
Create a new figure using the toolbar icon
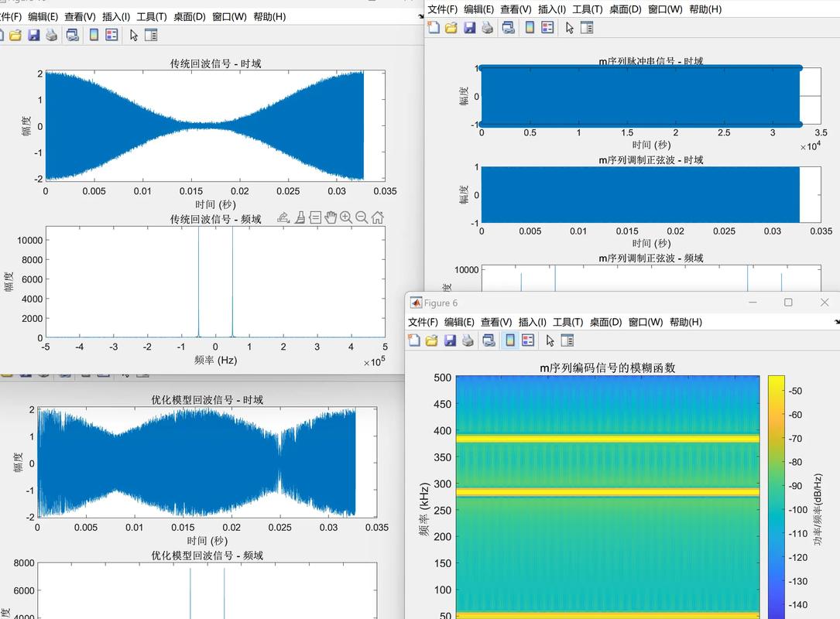(415, 340)
